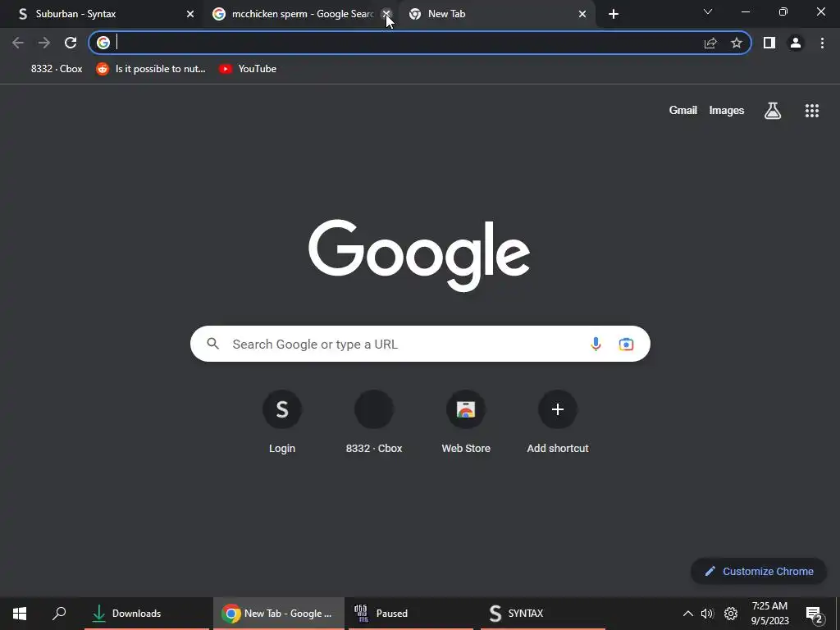Viewport: 840px width, 630px height.
Task: Click the Search Google or type a URL box
Action: pyautogui.click(x=420, y=344)
